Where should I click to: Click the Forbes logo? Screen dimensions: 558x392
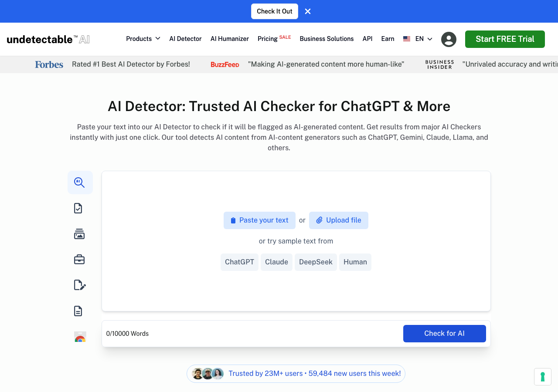(49, 64)
